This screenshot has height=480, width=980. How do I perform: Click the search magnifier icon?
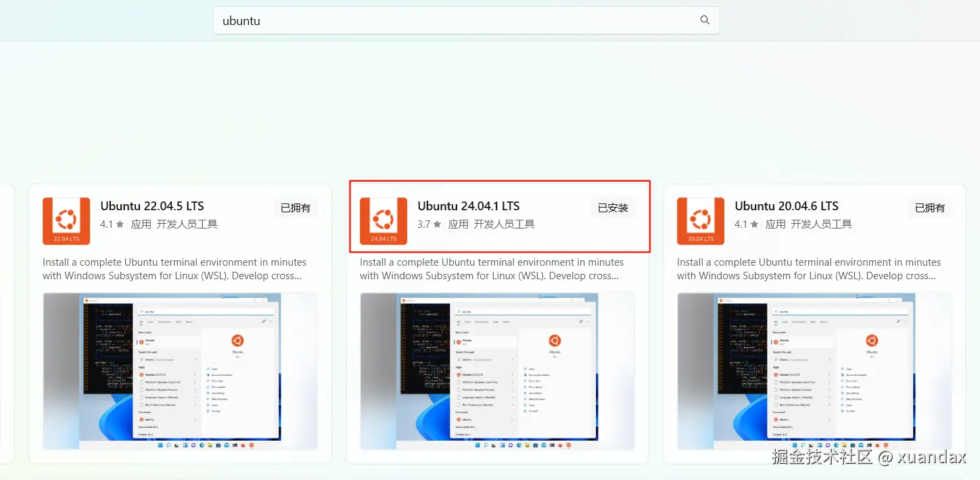[705, 20]
